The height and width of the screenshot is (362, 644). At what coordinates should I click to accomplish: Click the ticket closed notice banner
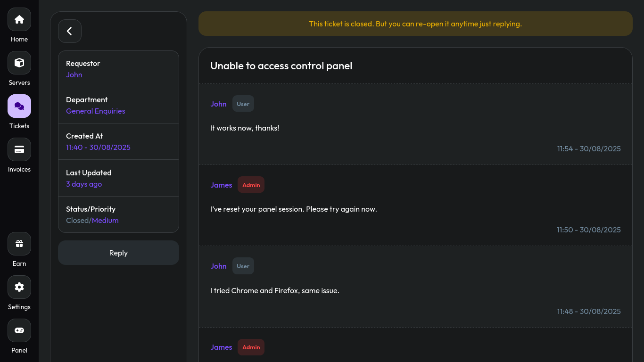pos(415,24)
